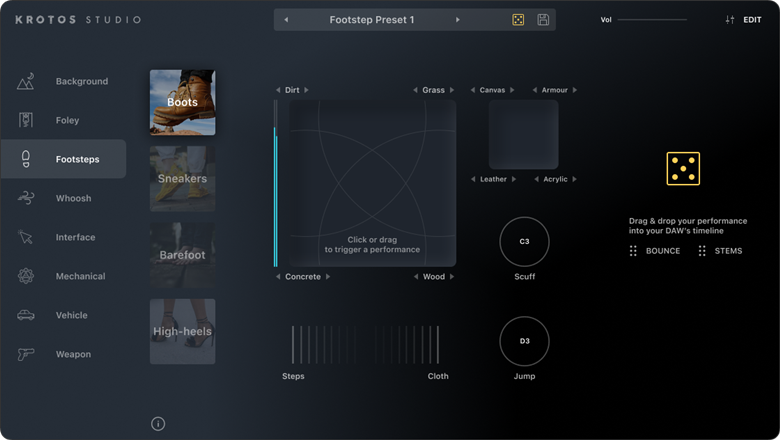Click the randomize dice icon in preset bar
The width and height of the screenshot is (780, 440).
[x=518, y=20]
